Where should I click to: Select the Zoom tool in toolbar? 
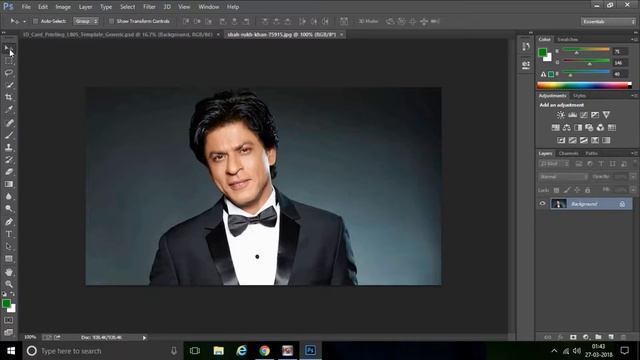pyautogui.click(x=9, y=284)
